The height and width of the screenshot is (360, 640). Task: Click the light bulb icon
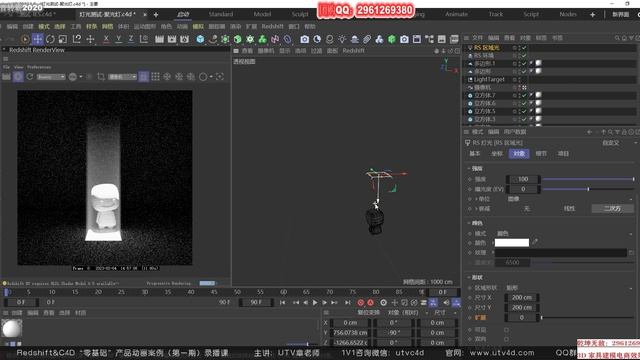pyautogui.click(x=342, y=39)
